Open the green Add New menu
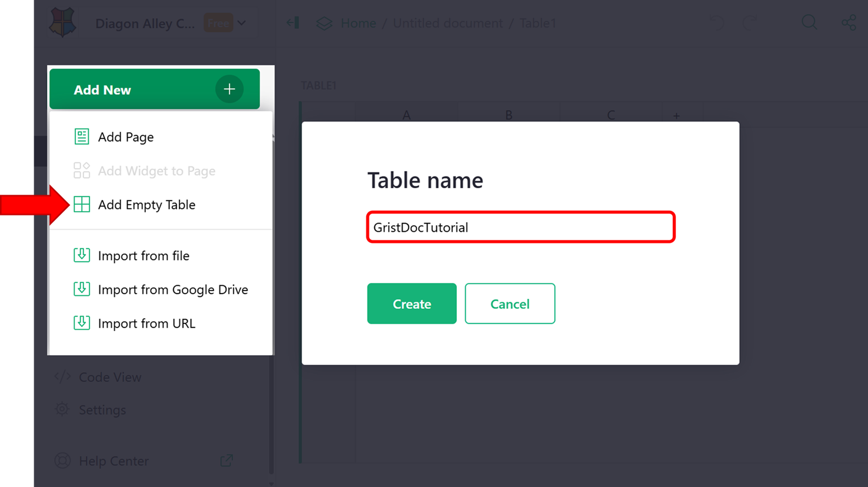The width and height of the screenshot is (868, 487). tap(154, 89)
